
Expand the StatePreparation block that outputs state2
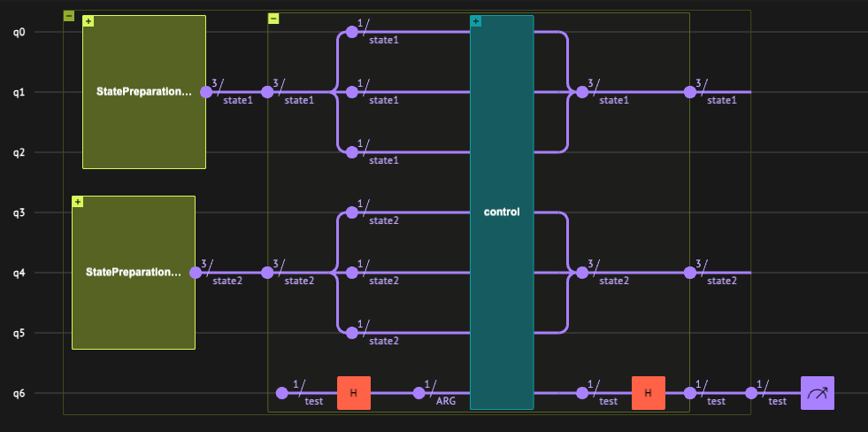[78, 202]
